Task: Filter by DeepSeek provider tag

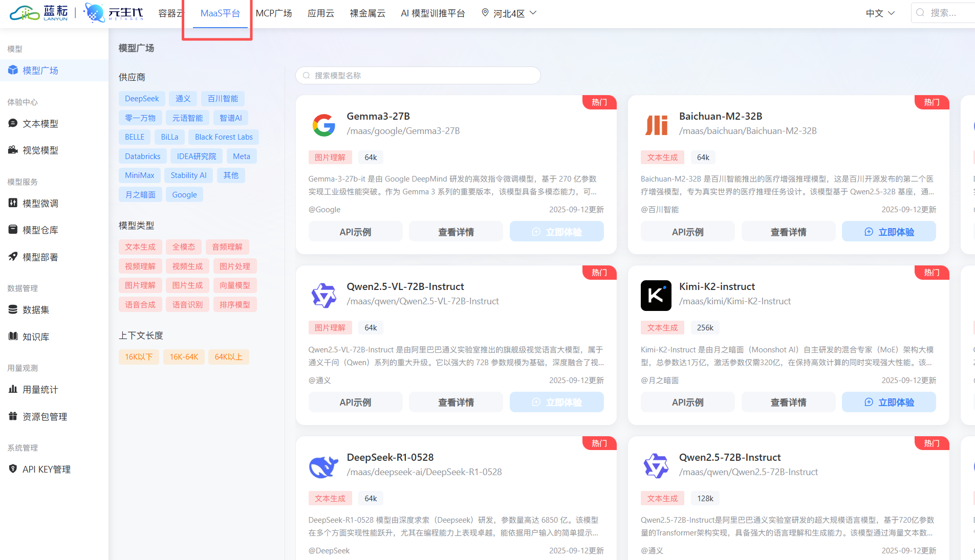Action: (142, 99)
